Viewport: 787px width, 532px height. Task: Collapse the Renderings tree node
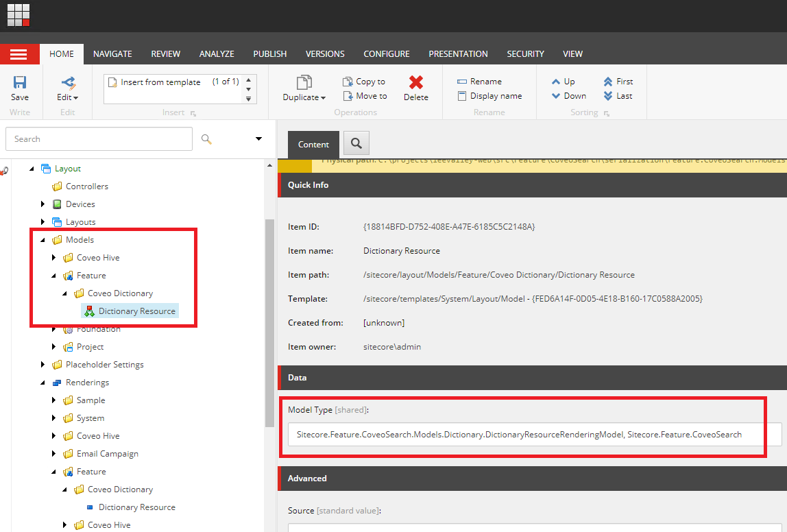(x=43, y=383)
